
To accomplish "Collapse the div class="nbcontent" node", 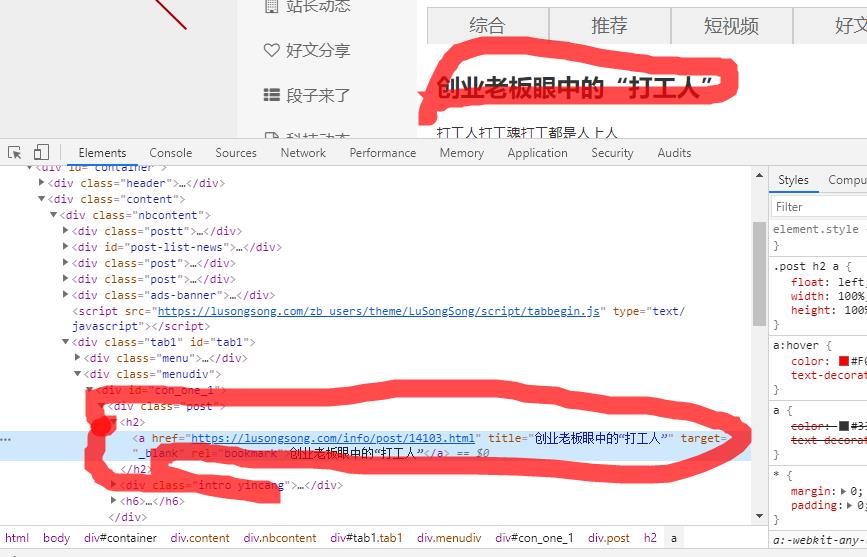I will click(x=54, y=215).
